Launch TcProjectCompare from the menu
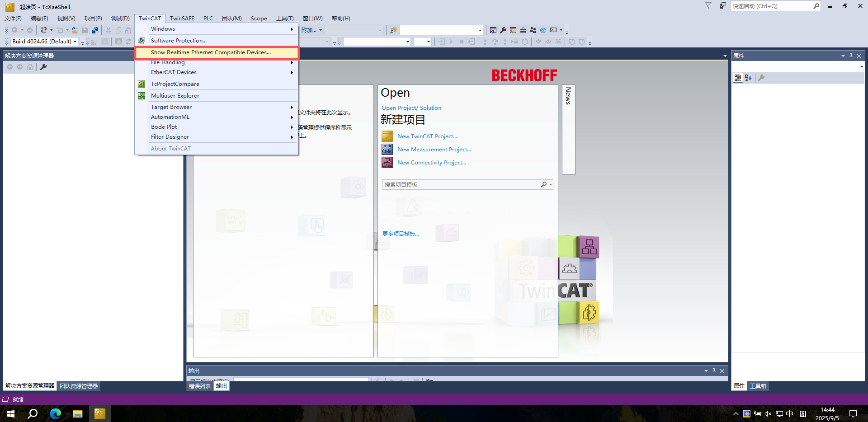This screenshot has width=868, height=422. (x=217, y=84)
